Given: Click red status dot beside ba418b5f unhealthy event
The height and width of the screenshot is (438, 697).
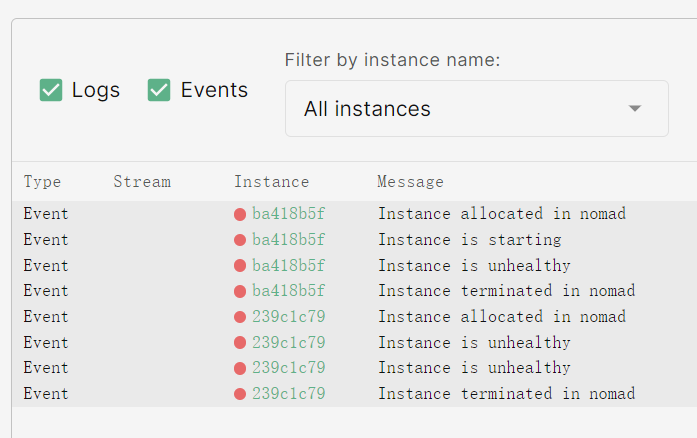Looking at the screenshot, I should click(240, 266).
